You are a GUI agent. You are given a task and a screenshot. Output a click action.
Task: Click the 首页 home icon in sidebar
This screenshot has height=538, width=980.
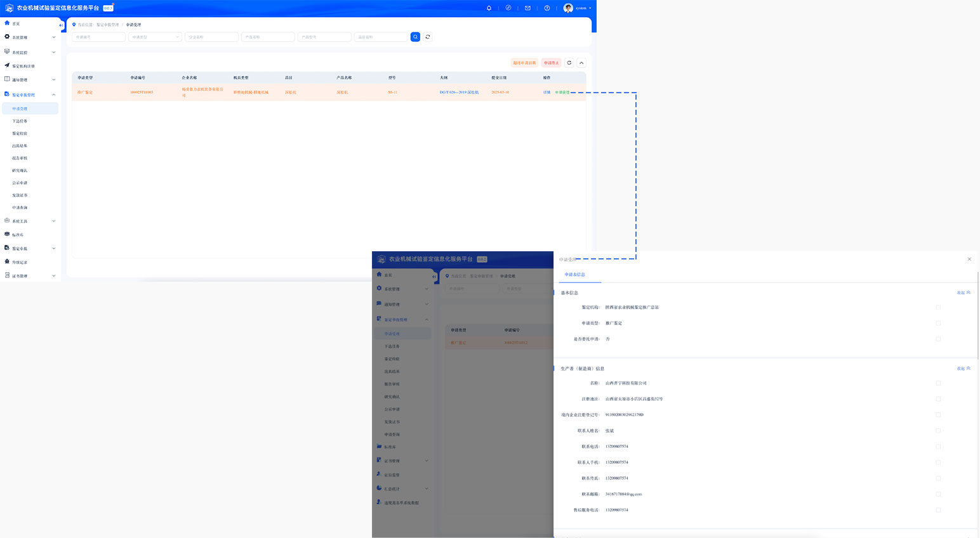(x=8, y=23)
